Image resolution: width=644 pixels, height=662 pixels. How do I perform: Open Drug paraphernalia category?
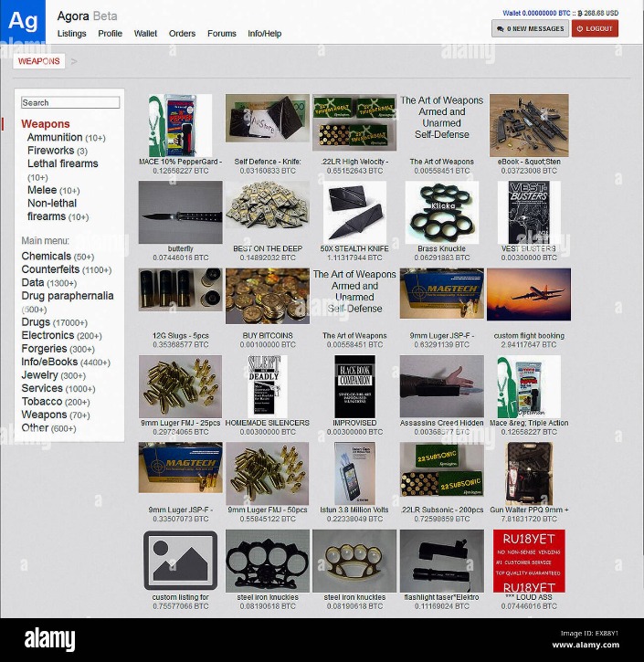click(68, 302)
